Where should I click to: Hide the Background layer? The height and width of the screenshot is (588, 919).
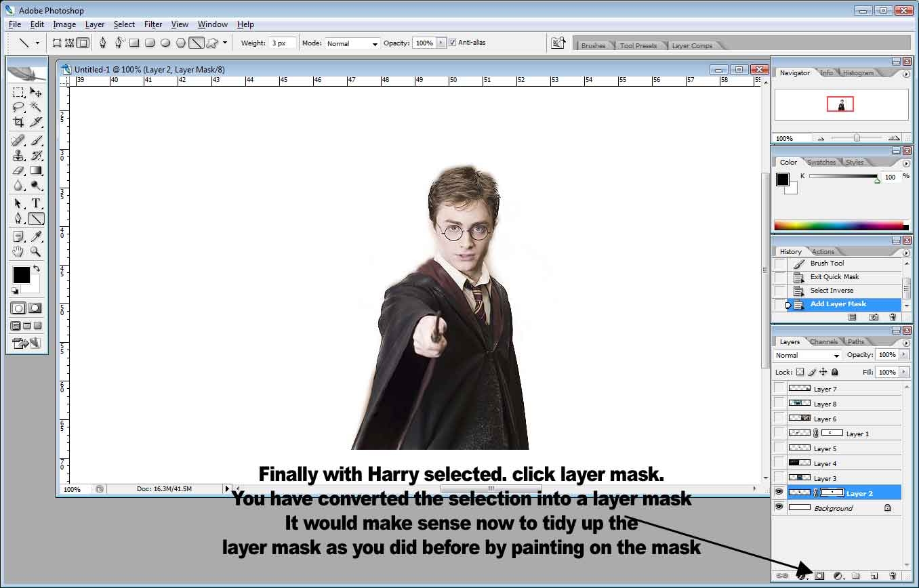coord(779,507)
